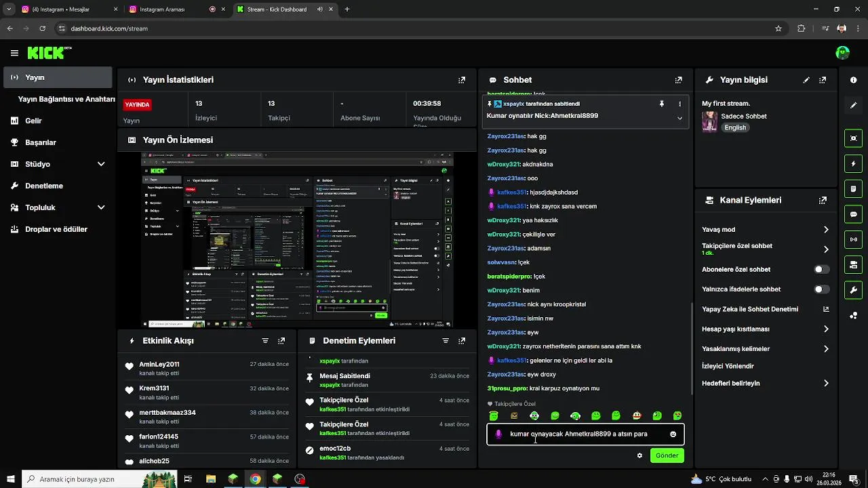Screen dimensions: 868x488
Task: Select Yayın in left navigation
Action: pyautogui.click(x=58, y=77)
